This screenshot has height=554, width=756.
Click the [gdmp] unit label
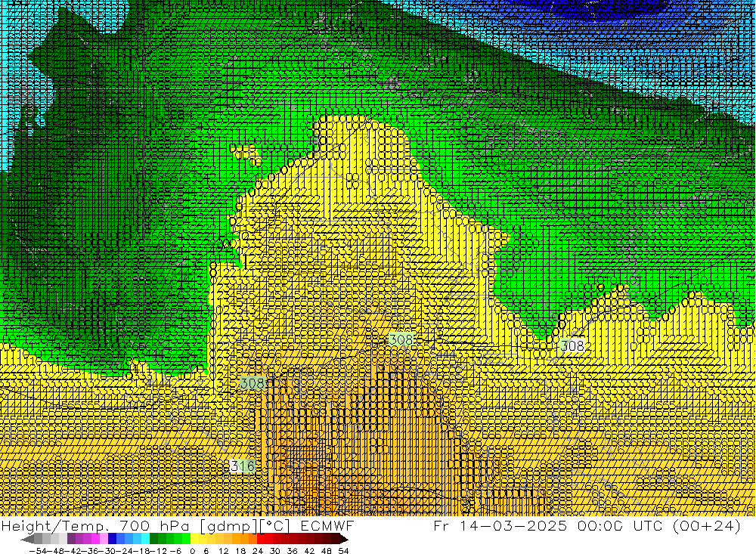(x=229, y=527)
